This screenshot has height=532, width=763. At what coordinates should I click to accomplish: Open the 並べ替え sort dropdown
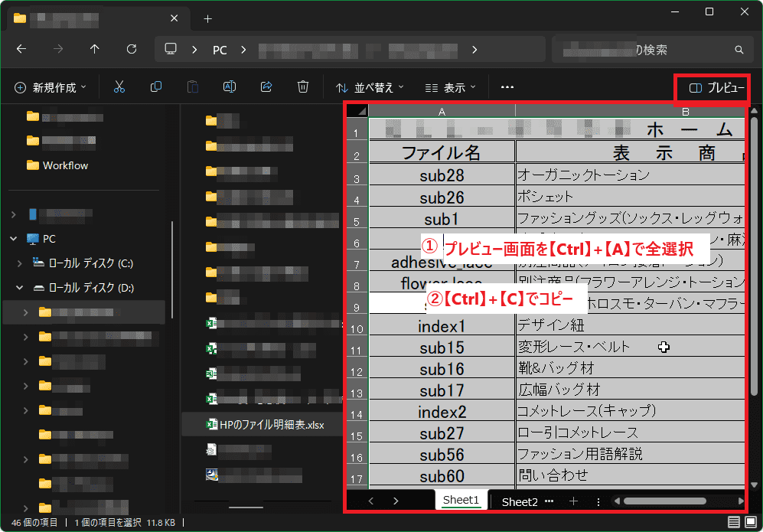370,88
